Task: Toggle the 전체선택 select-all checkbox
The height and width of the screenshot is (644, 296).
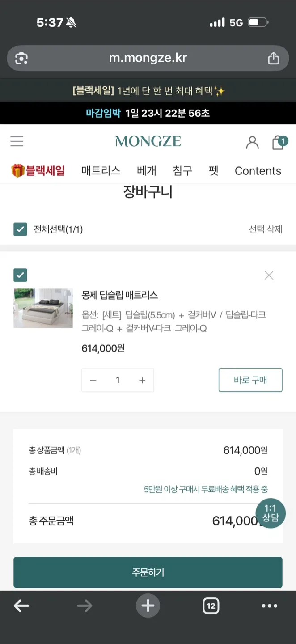Action: tap(21, 229)
